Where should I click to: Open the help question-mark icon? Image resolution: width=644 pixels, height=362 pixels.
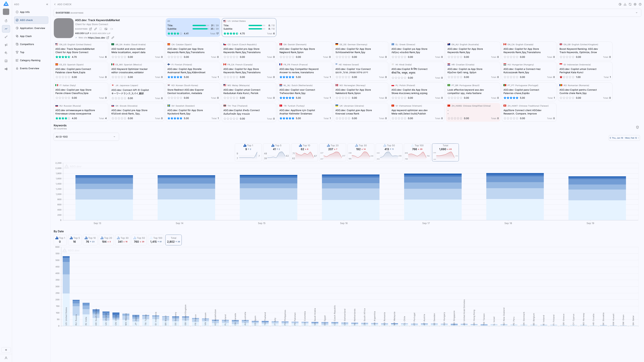tap(640, 4)
